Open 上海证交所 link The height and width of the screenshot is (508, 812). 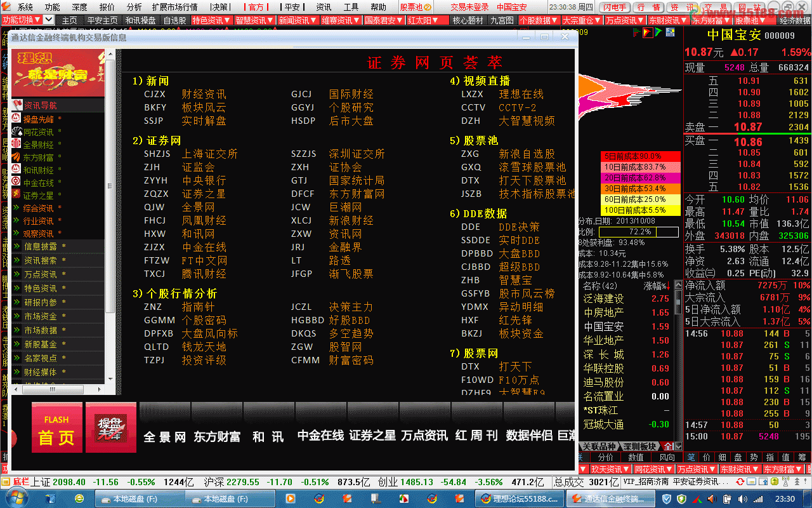[x=210, y=154]
